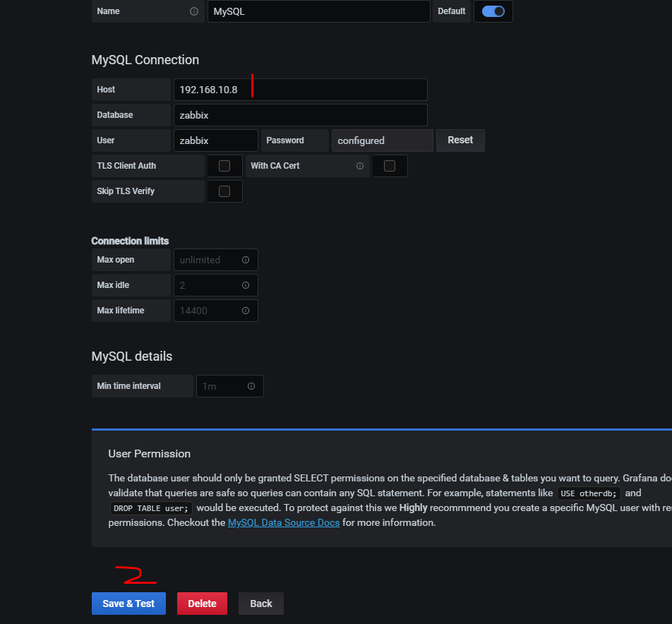Viewport: 672px width, 624px height.
Task: Toggle the Default data source switch
Action: point(493,11)
